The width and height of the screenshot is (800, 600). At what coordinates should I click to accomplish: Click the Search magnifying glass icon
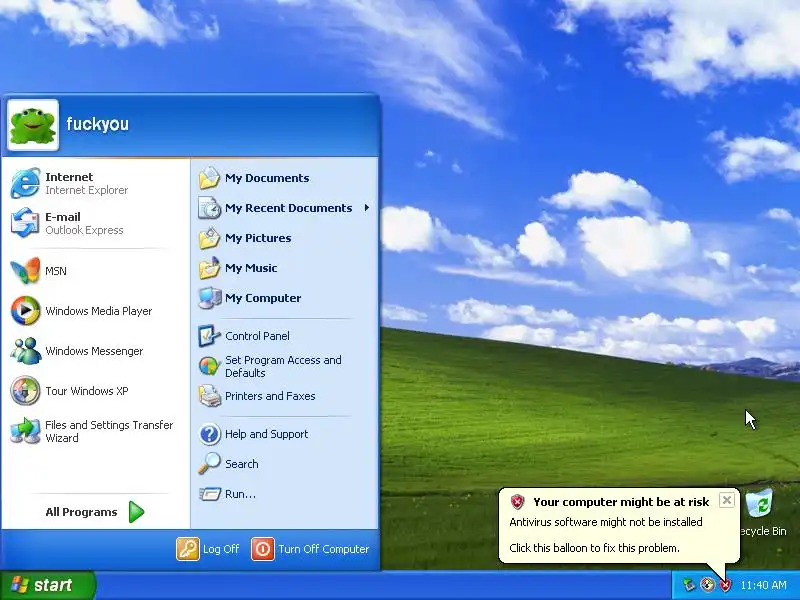pyautogui.click(x=209, y=464)
